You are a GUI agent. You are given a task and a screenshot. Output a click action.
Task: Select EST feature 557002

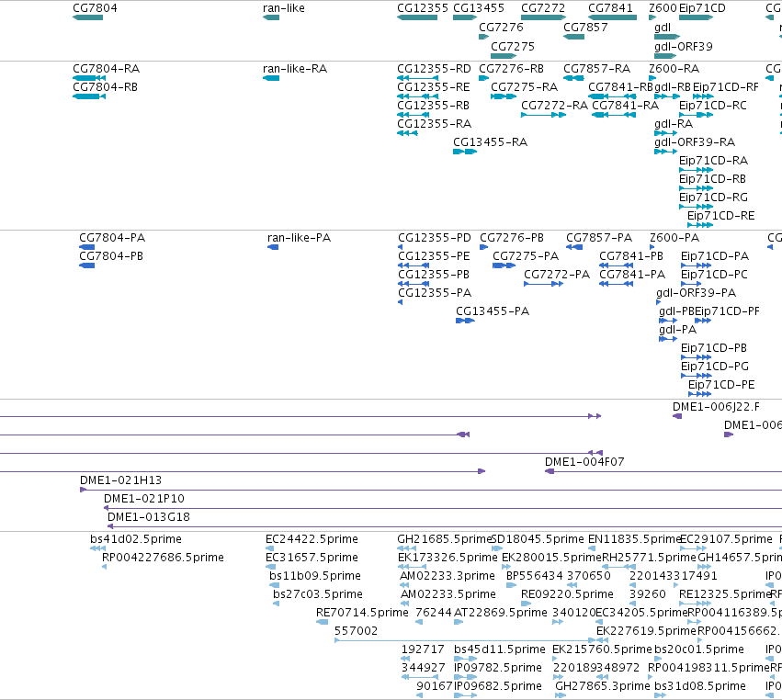tap(356, 631)
